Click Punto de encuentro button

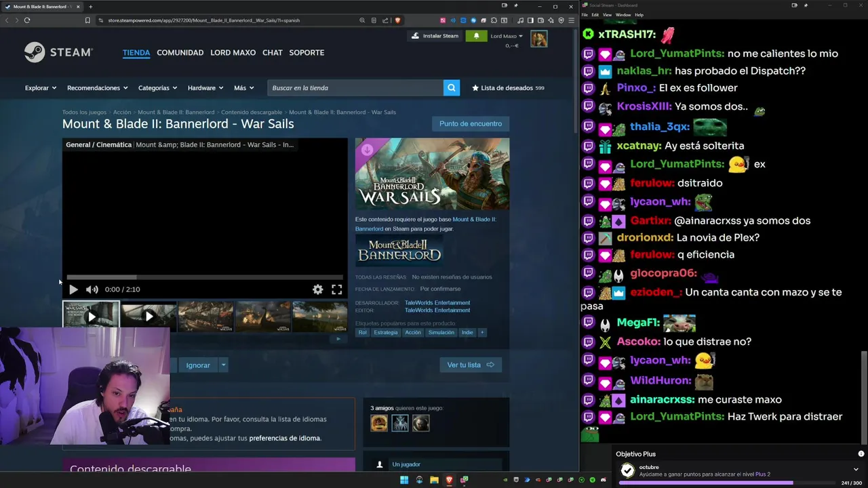click(471, 123)
